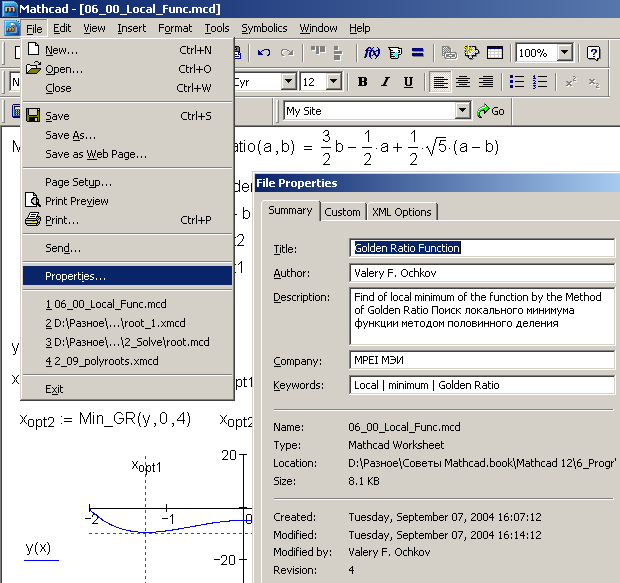Open the Insert menu
620x583 pixels.
(132, 28)
